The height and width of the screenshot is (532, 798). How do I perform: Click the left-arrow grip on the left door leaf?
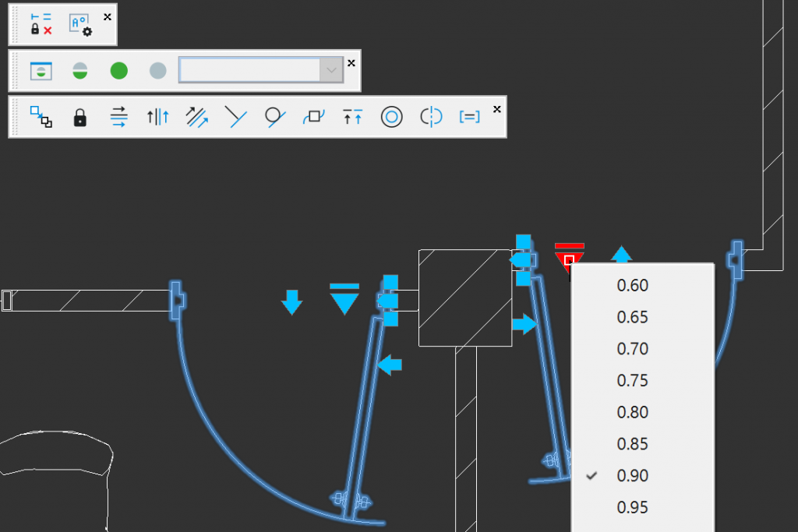390,365
